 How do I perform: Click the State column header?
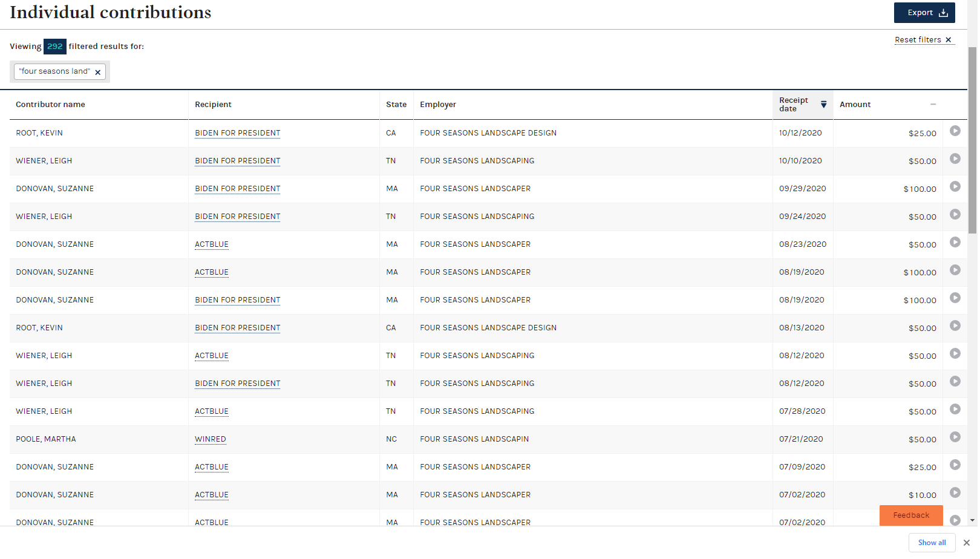coord(396,105)
